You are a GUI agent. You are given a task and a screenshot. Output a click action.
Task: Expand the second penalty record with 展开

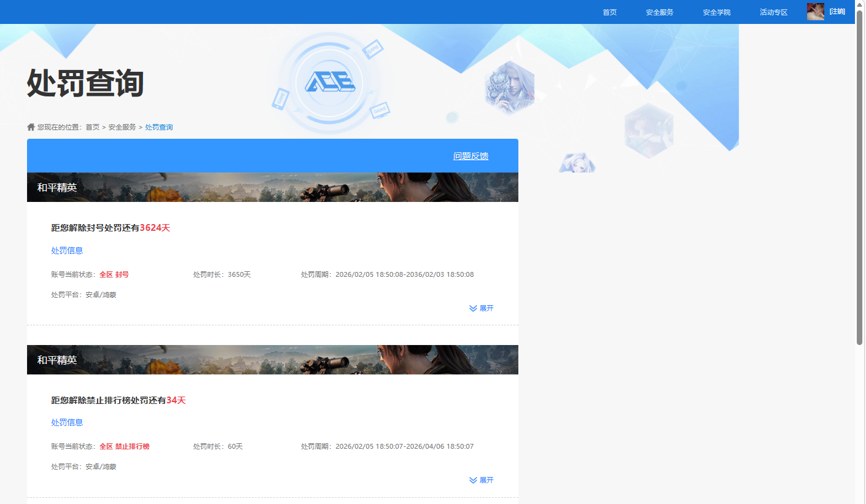tap(486, 480)
